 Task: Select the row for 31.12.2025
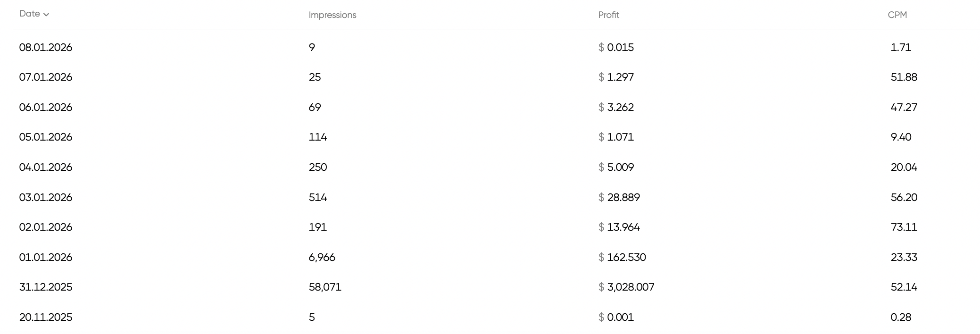[x=45, y=287]
